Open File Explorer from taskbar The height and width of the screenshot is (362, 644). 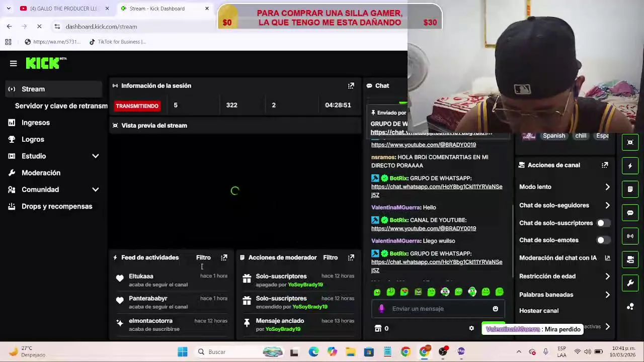350,352
